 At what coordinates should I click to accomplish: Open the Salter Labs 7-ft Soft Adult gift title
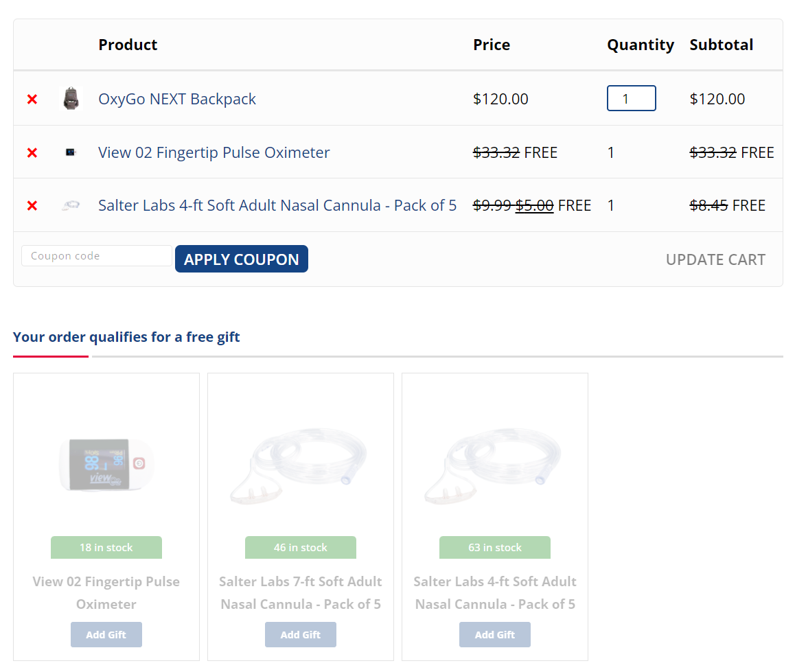pyautogui.click(x=301, y=592)
